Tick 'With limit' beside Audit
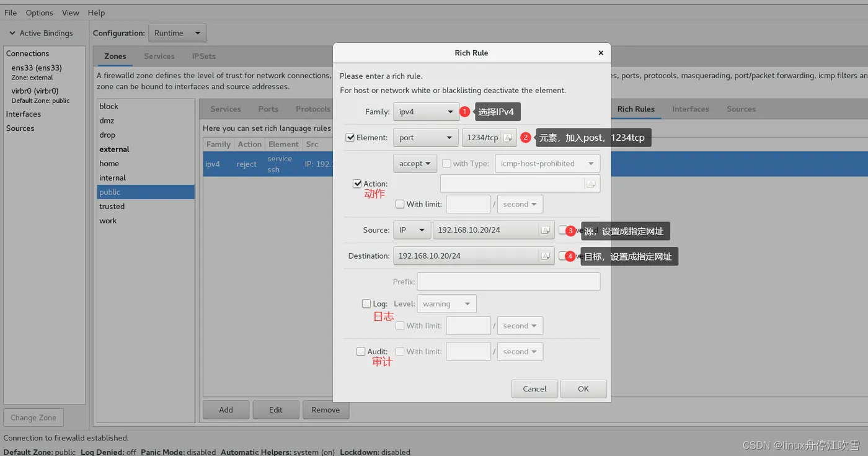The width and height of the screenshot is (868, 456). 400,351
